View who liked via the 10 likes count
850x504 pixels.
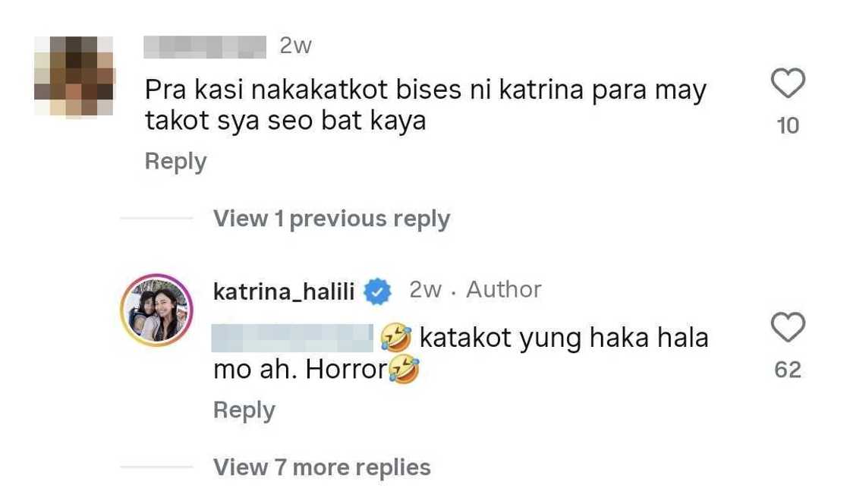coord(788,126)
